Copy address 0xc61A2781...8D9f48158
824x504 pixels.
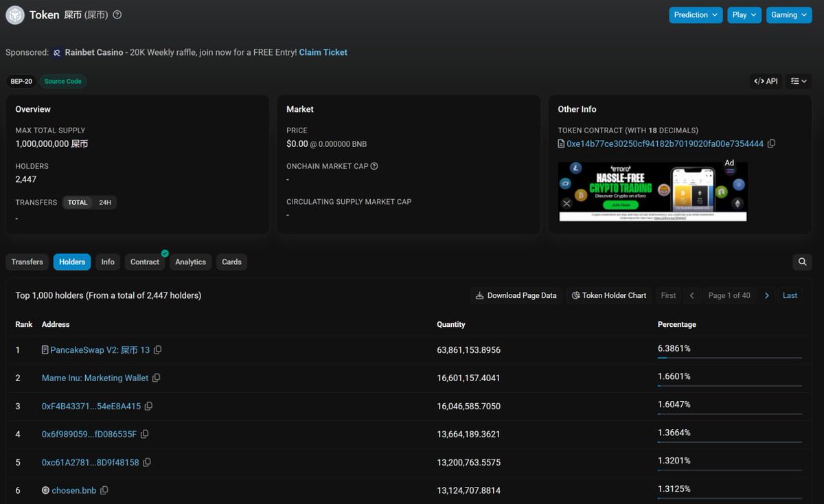[147, 463]
